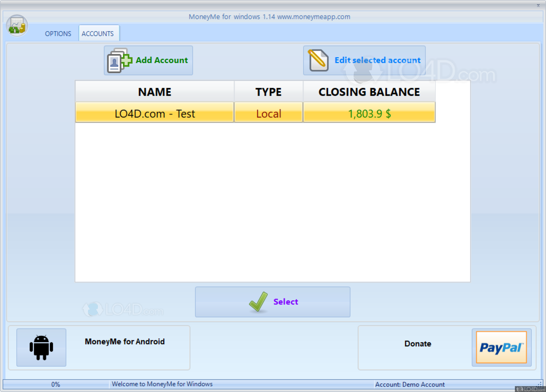This screenshot has height=392, width=546.
Task: Click the PayPal logo button
Action: [x=501, y=347]
